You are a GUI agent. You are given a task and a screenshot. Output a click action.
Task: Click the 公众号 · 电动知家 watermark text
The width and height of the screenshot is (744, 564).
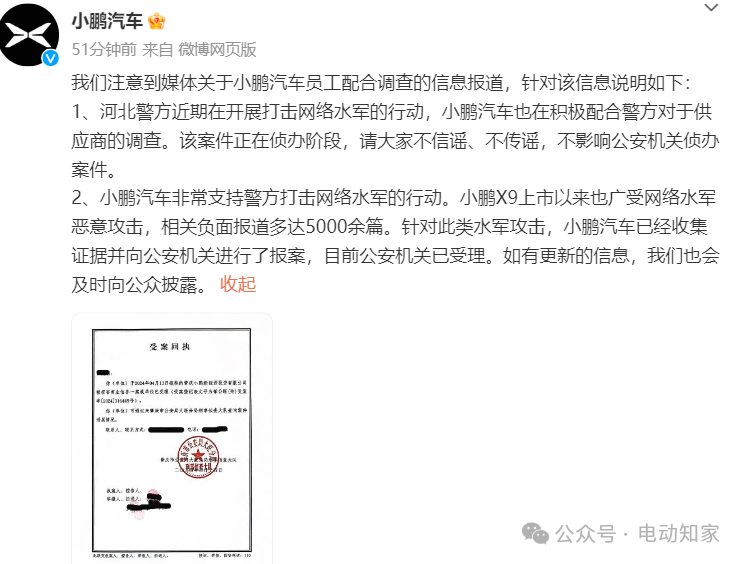click(637, 533)
